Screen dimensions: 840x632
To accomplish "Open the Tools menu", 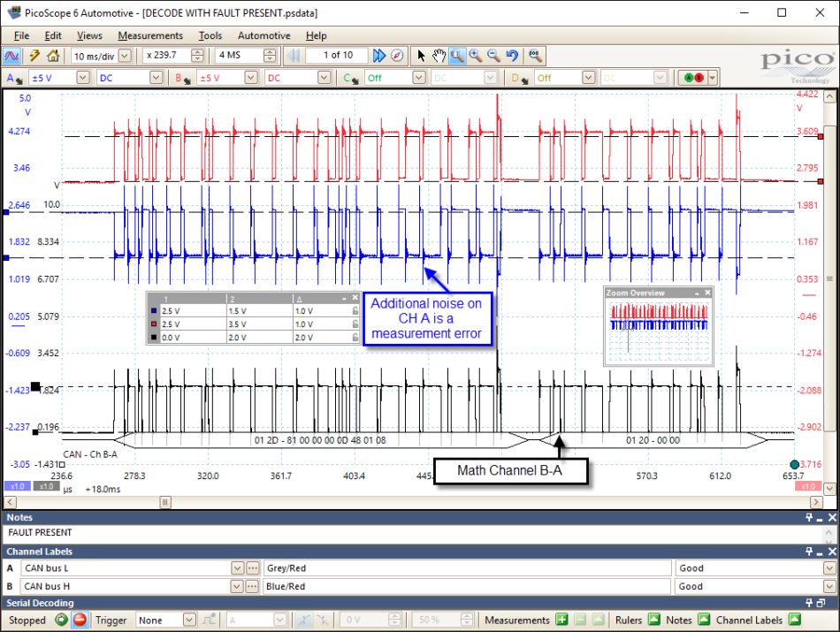I will pyautogui.click(x=210, y=36).
